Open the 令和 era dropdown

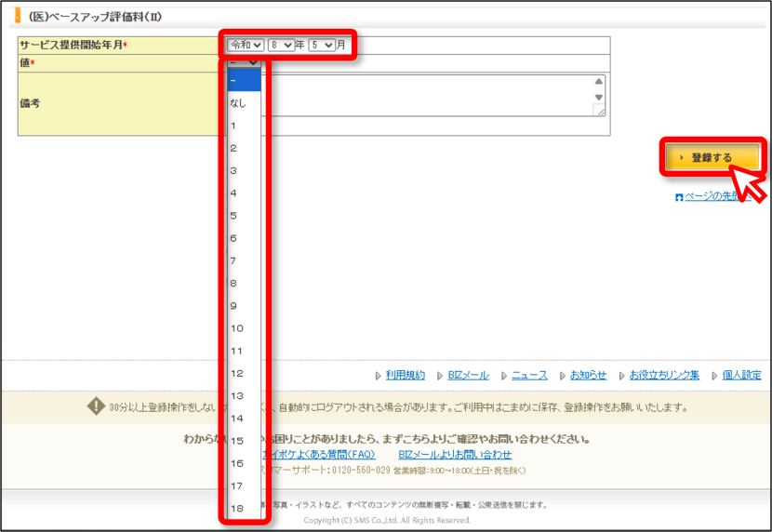click(246, 46)
